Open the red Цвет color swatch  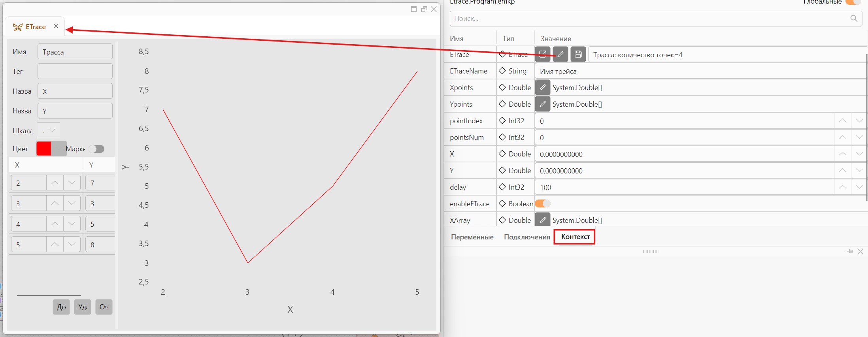[44, 149]
